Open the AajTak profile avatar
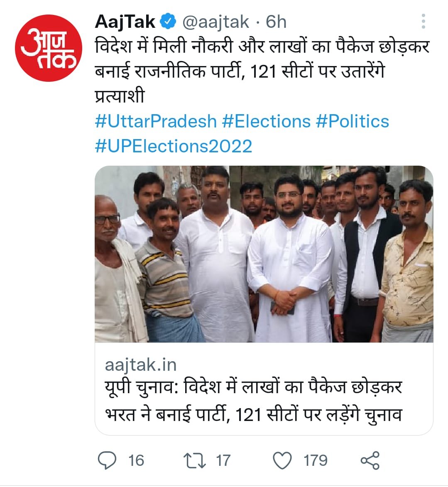 pos(49,48)
